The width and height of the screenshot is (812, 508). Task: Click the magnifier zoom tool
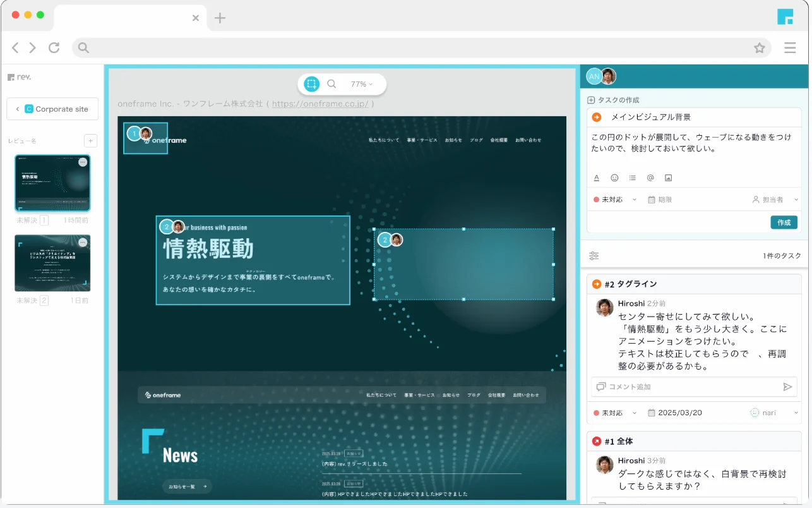[331, 84]
